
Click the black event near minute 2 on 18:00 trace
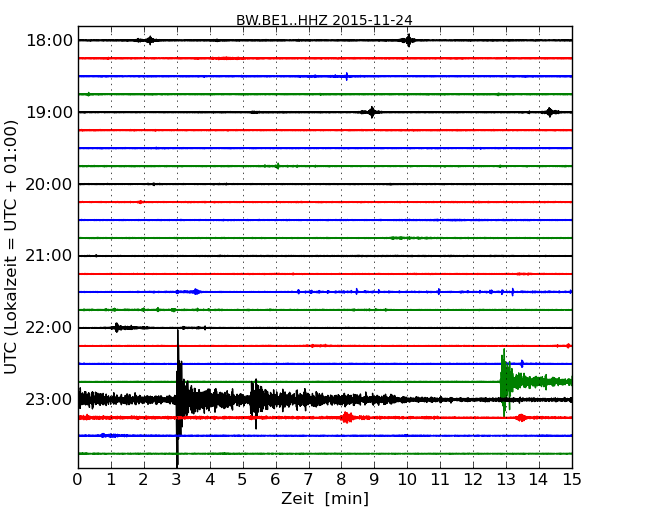coord(150,40)
